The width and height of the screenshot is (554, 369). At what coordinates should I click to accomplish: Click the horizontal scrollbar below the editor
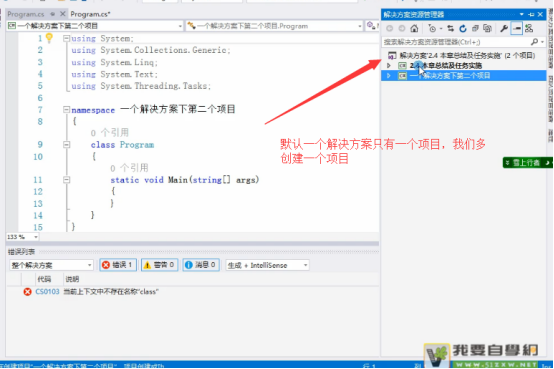(x=208, y=237)
